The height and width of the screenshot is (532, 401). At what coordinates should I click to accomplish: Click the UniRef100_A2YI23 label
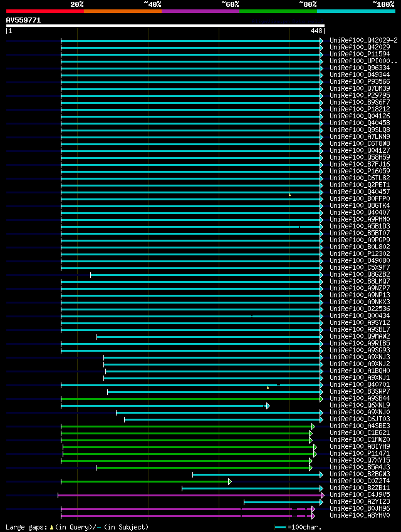[x=360, y=502]
